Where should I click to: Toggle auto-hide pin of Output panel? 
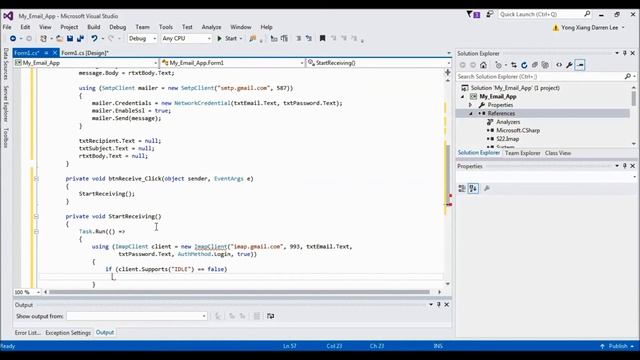click(x=439, y=304)
